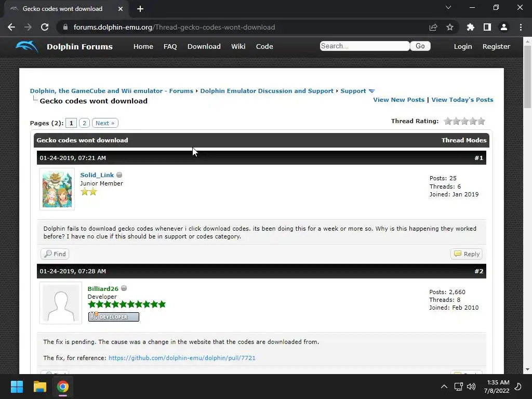Click Billiard26's default avatar

tap(61, 303)
